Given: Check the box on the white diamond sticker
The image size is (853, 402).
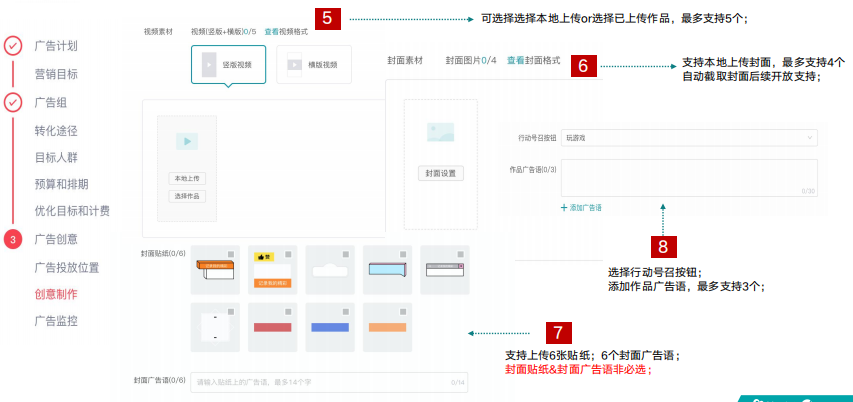Looking at the screenshot, I should [231, 313].
